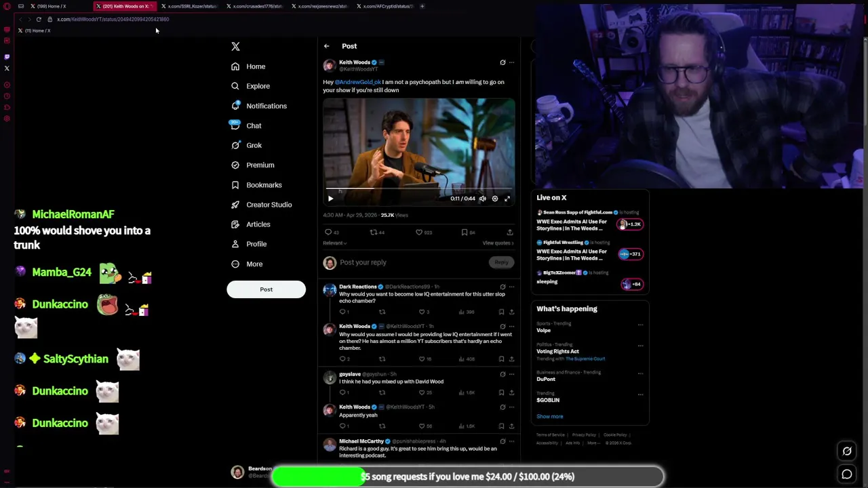
Task: Click the Creator Studio rocket icon
Action: pos(235,204)
